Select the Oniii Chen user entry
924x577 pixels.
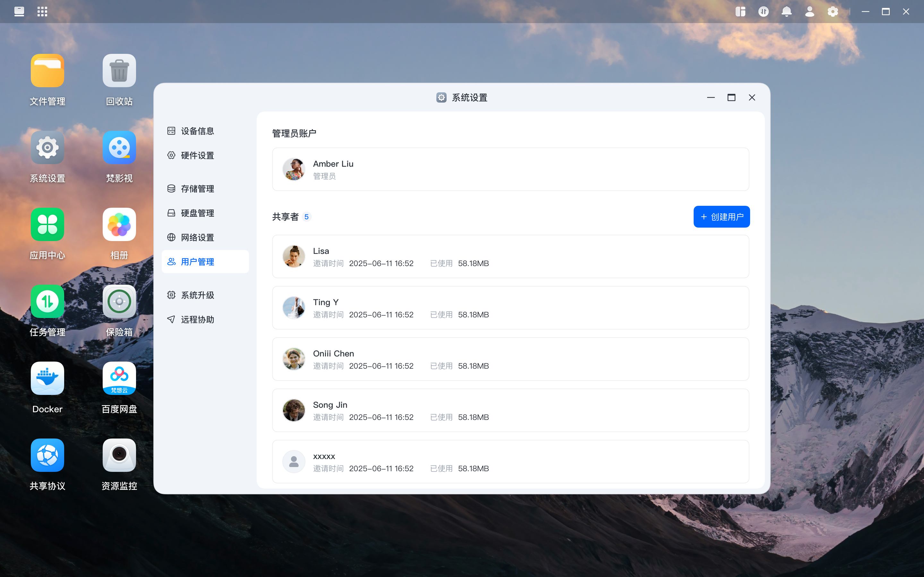pos(510,359)
